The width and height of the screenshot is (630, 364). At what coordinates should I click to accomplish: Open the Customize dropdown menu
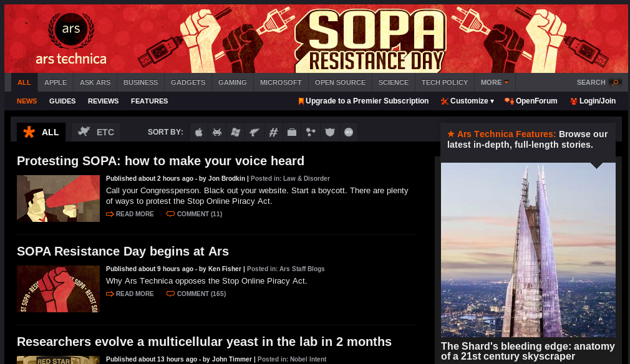(x=472, y=101)
